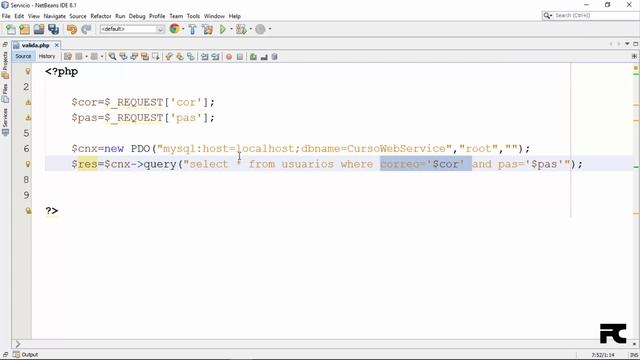
Task: Click Shift Line Right icon
Action: pyautogui.click(x=215, y=57)
